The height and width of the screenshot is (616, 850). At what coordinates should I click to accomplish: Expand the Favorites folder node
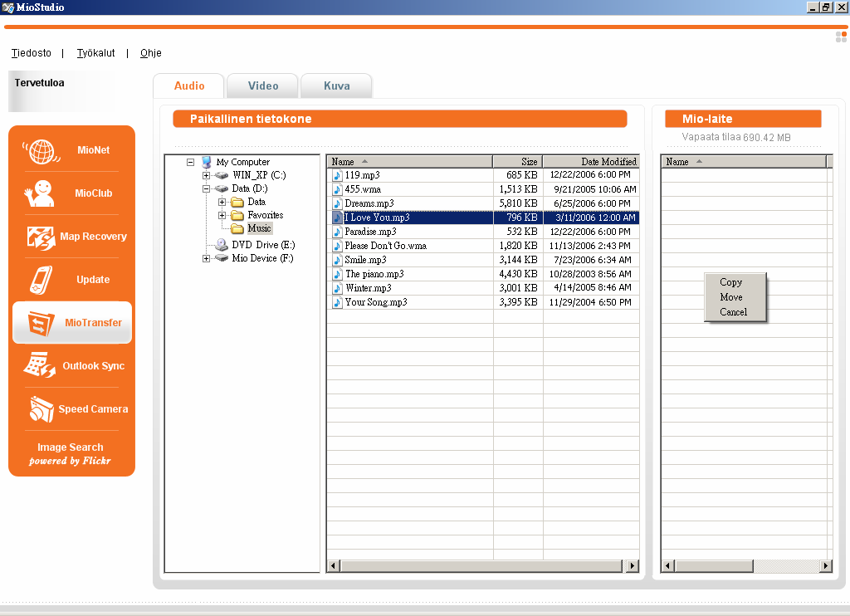(x=222, y=215)
